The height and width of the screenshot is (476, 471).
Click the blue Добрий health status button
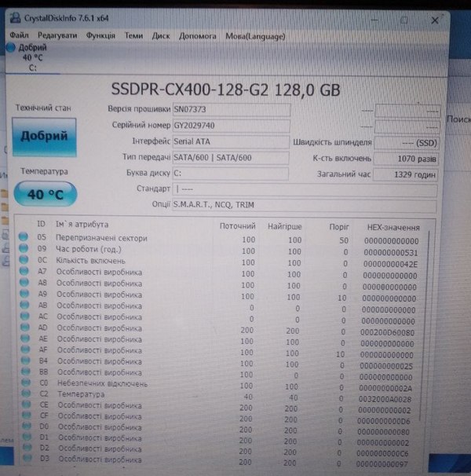point(45,137)
